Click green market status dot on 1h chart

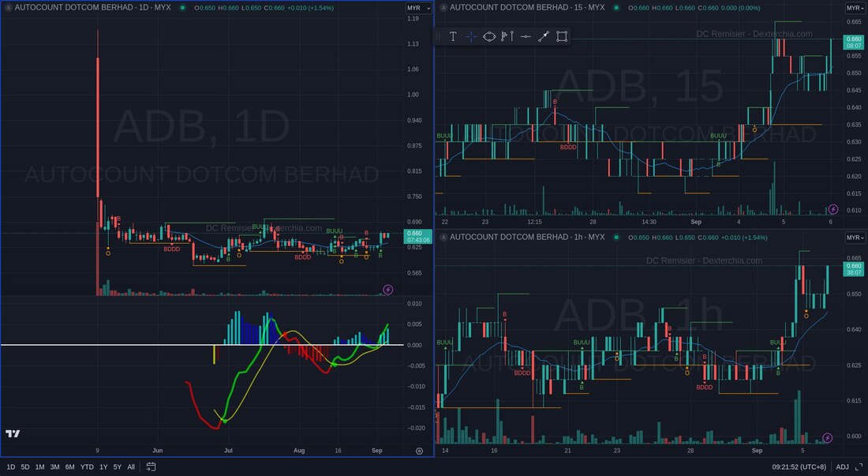(x=616, y=238)
